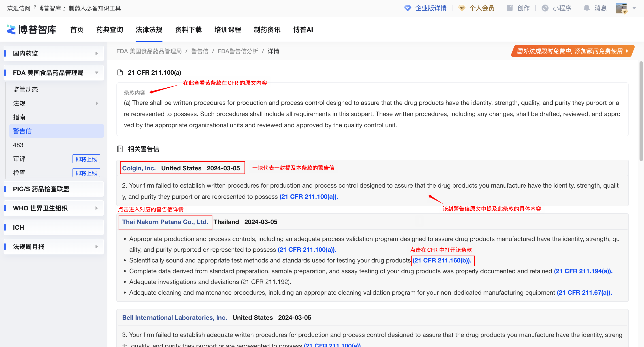
Task: Open the user avatar thumbnail
Action: point(621,8)
